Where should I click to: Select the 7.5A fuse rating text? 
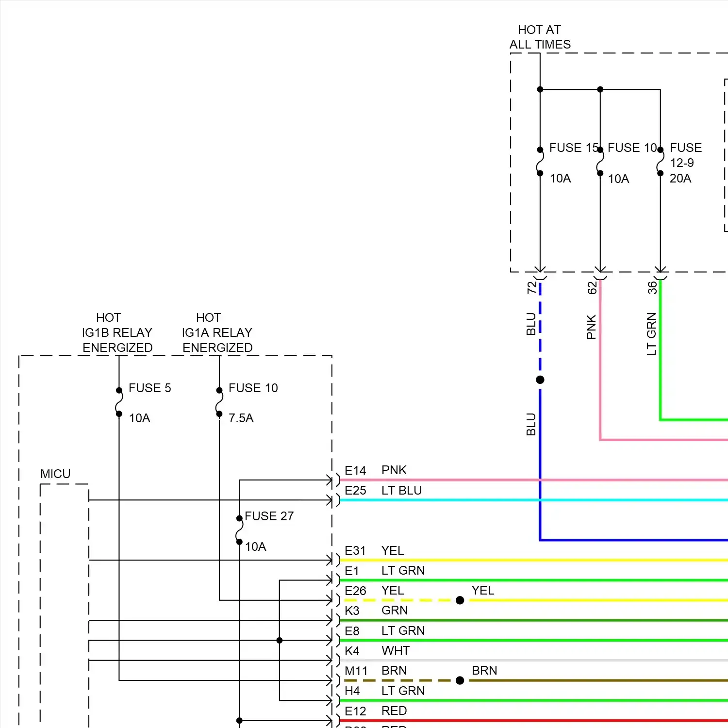tap(241, 418)
